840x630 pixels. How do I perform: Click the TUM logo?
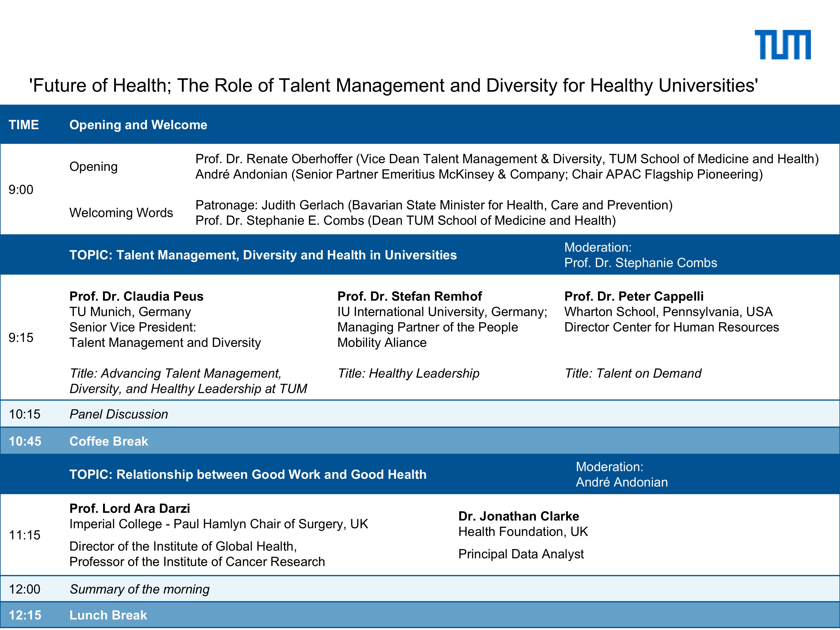click(x=782, y=45)
